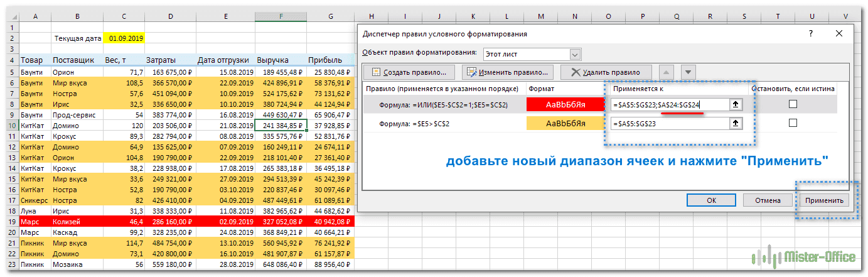Enable stop-if-true checkbox for the yellow rule
The width and height of the screenshot is (868, 277).
tap(793, 124)
